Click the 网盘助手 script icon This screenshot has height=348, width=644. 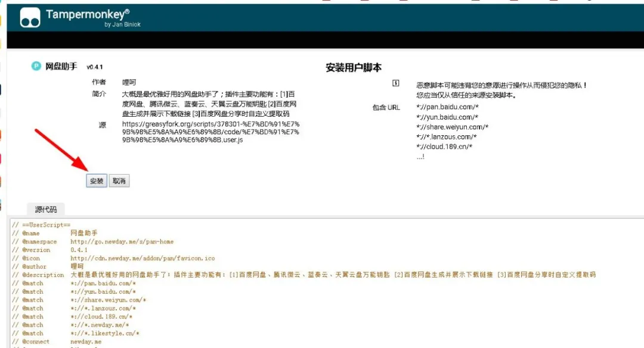[x=36, y=66]
